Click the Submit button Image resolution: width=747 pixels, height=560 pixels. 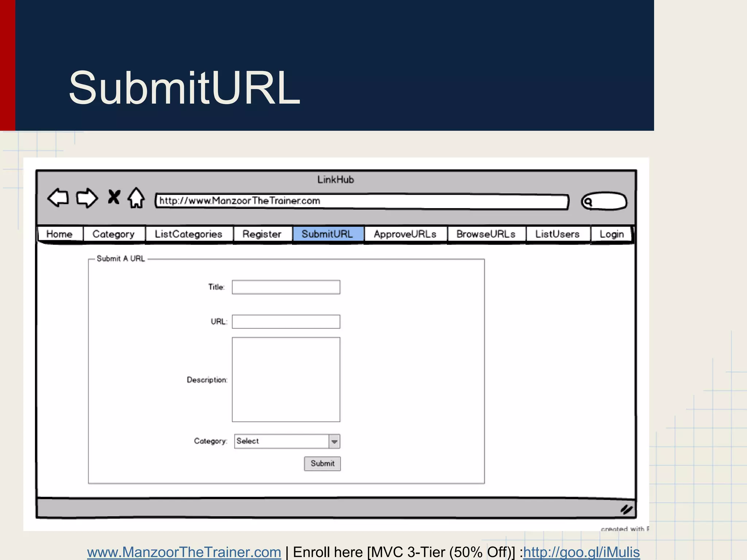click(322, 464)
